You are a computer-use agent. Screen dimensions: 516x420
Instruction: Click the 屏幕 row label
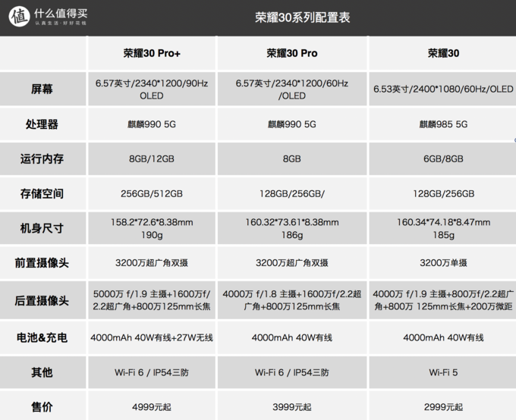pos(42,89)
